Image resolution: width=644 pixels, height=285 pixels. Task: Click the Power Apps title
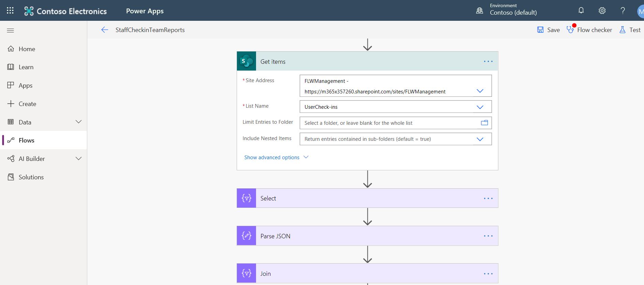pos(145,11)
